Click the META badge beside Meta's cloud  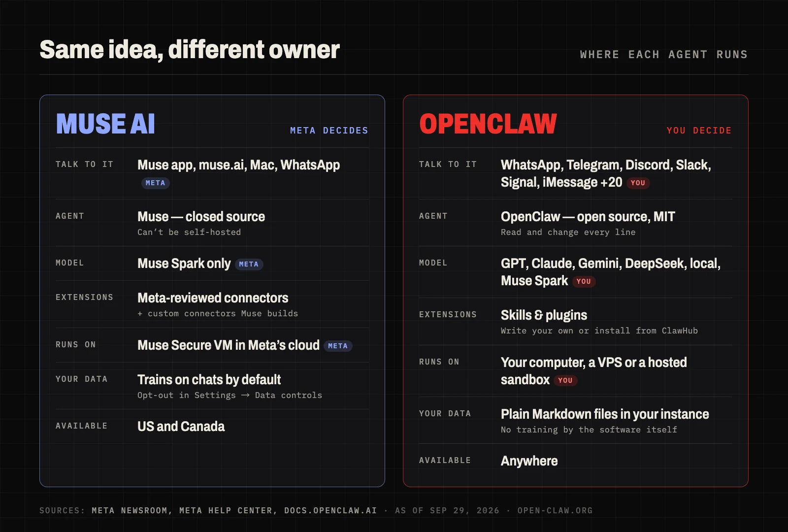click(x=338, y=346)
